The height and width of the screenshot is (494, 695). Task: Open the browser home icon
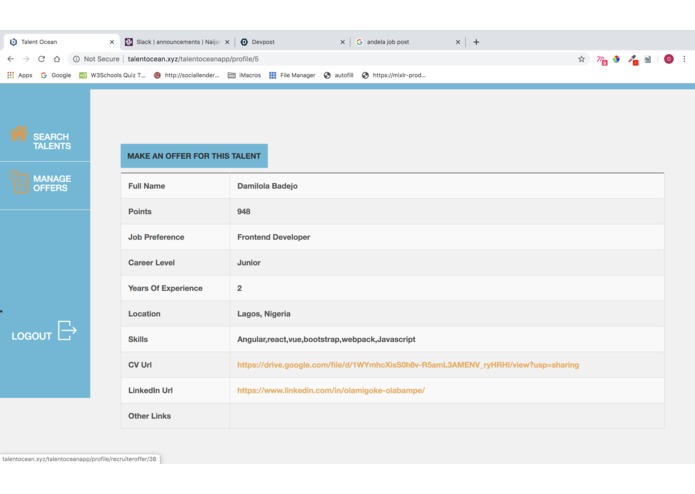coord(57,59)
